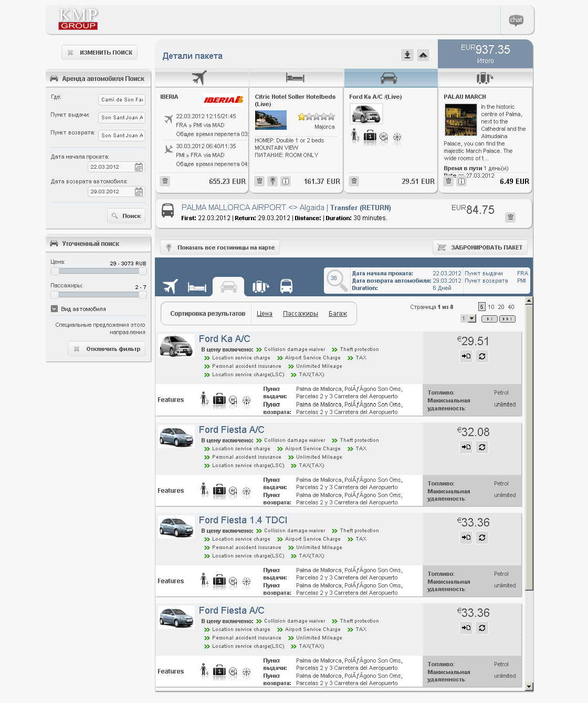Add Ford Fiesta 1.4 TDCI to package

(x=466, y=537)
